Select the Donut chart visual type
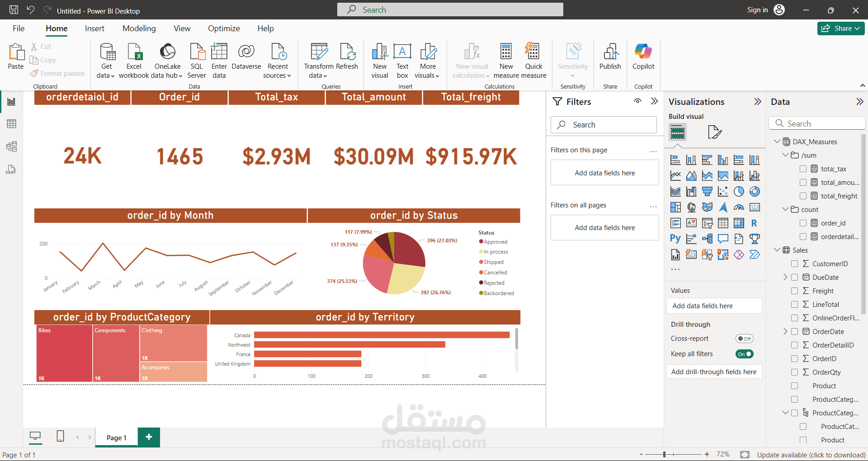Image resolution: width=868 pixels, height=461 pixels. (755, 192)
